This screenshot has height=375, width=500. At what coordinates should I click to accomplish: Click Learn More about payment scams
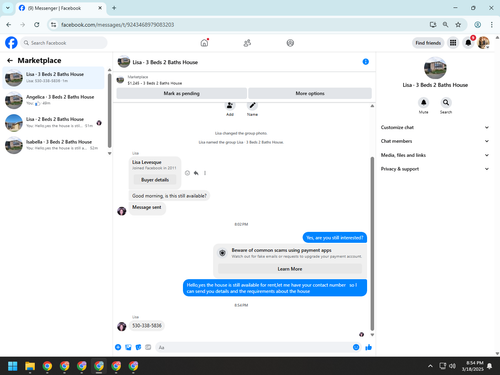click(290, 269)
